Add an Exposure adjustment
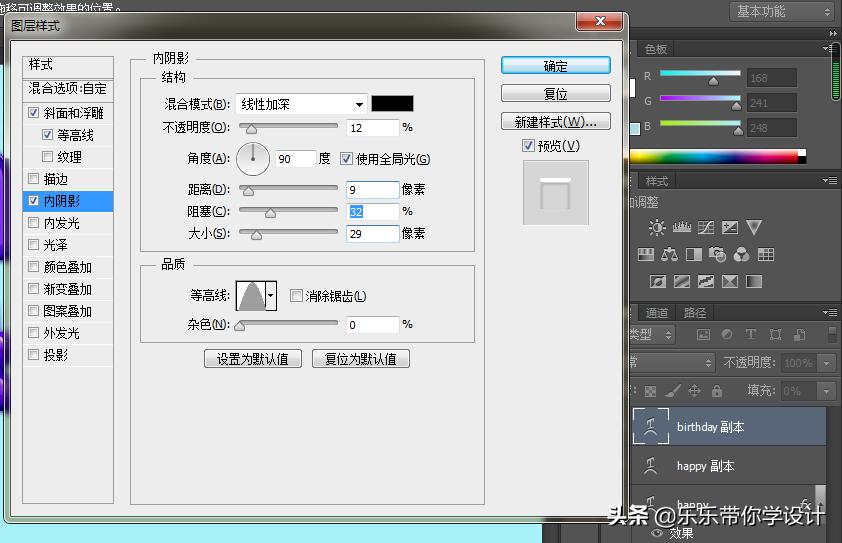Screen dimensions: 842x543 730,228
